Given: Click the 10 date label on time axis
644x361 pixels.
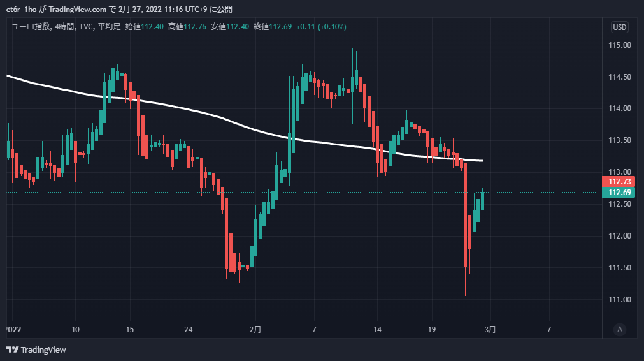Looking at the screenshot, I should [x=75, y=330].
